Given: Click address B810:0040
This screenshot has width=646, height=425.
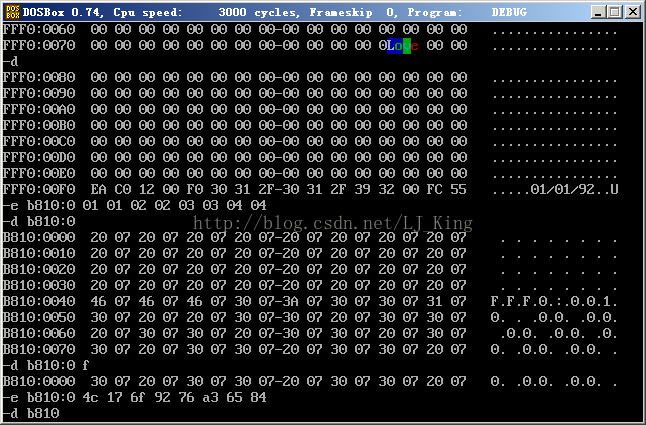Looking at the screenshot, I should pos(39,301).
